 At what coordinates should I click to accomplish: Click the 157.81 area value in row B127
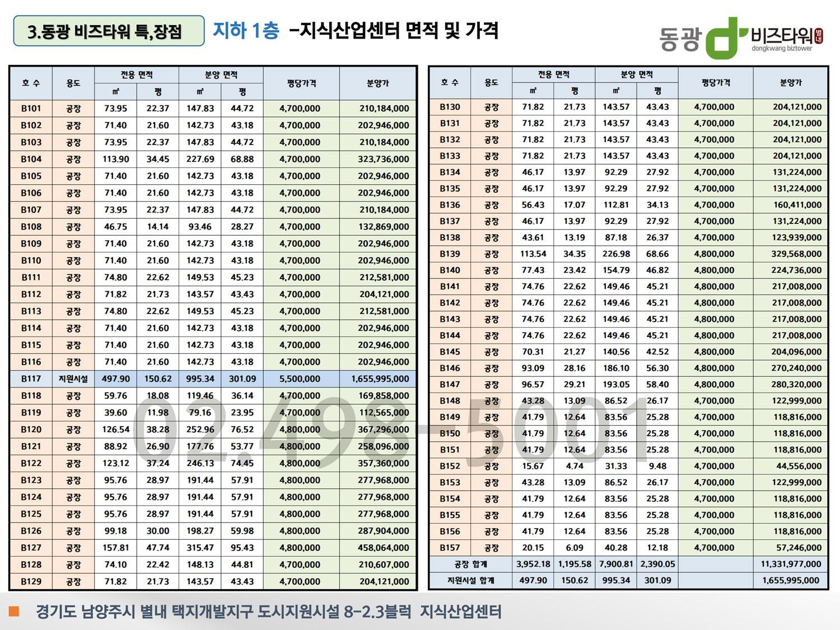[x=116, y=548]
